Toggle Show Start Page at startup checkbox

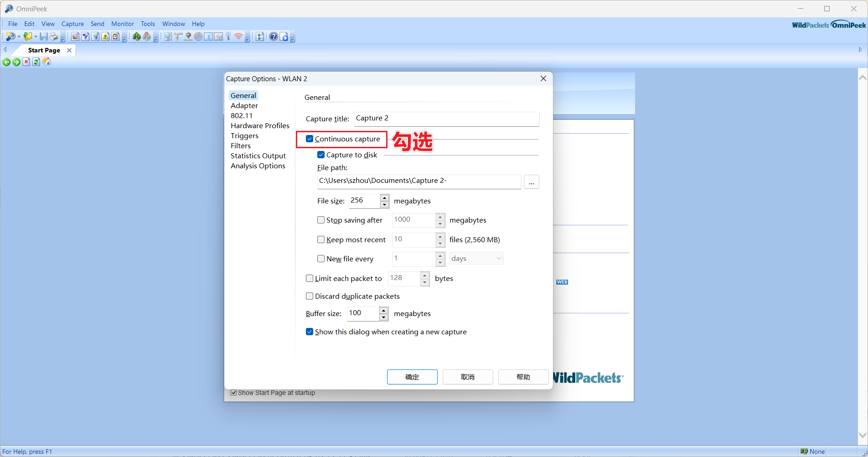pyautogui.click(x=234, y=393)
